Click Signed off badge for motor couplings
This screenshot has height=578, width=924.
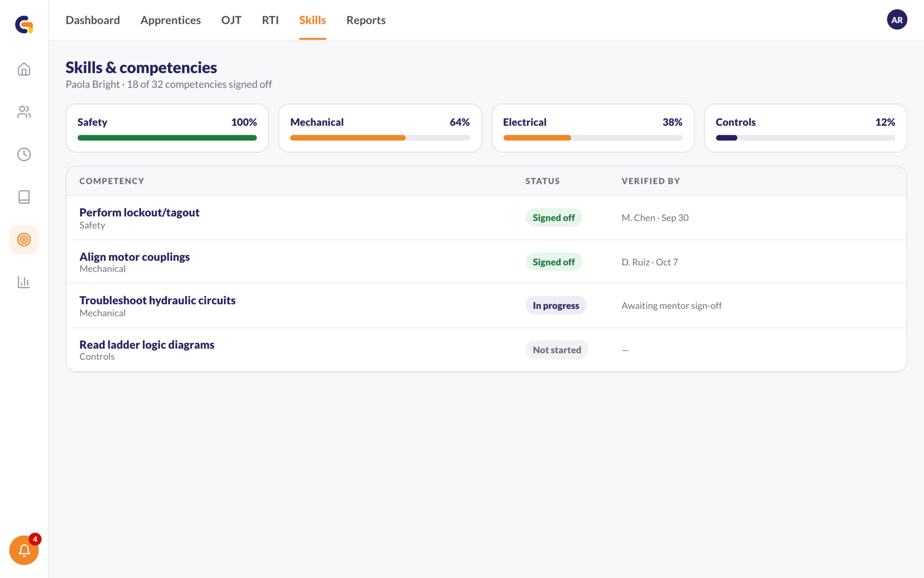(x=554, y=262)
